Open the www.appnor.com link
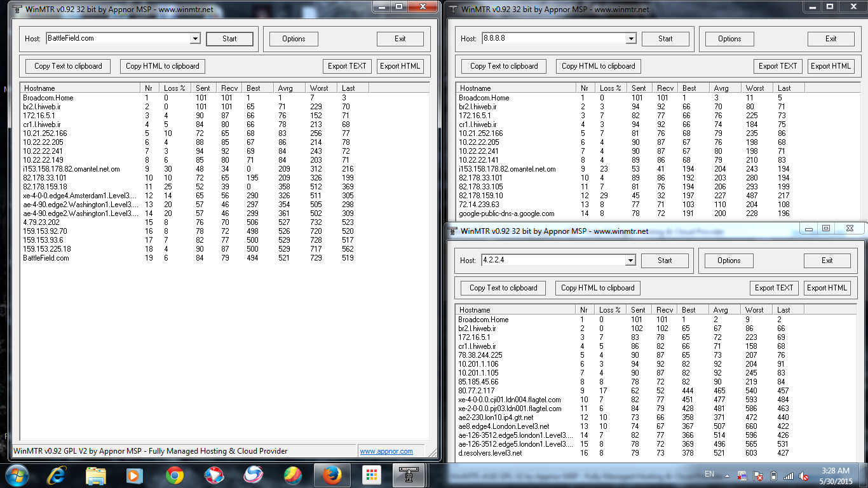The width and height of the screenshot is (868, 488). point(386,451)
